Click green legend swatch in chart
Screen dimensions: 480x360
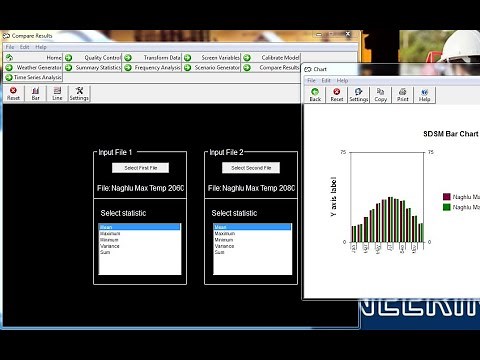pyautogui.click(x=447, y=207)
